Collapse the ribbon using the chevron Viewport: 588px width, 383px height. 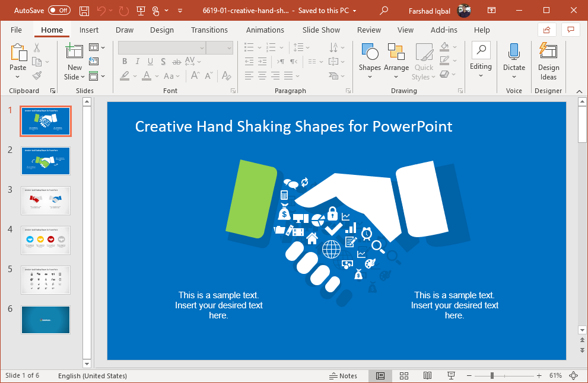pyautogui.click(x=578, y=91)
